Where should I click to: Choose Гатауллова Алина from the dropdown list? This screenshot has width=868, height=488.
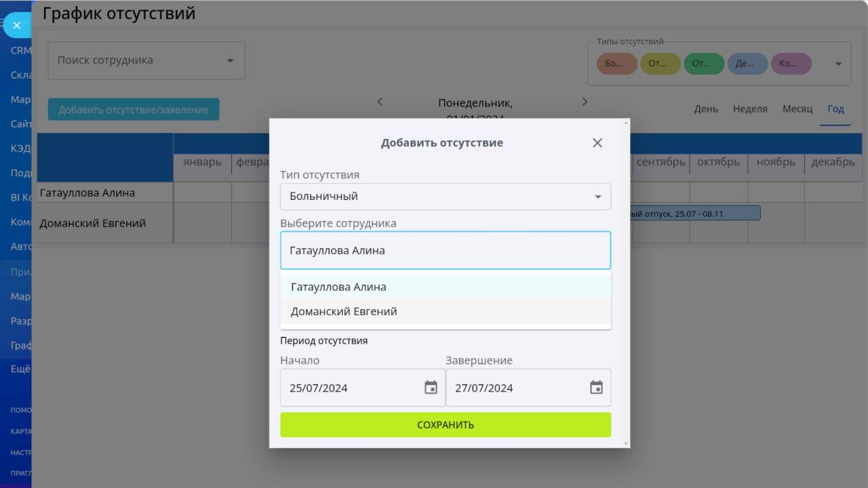click(x=446, y=287)
